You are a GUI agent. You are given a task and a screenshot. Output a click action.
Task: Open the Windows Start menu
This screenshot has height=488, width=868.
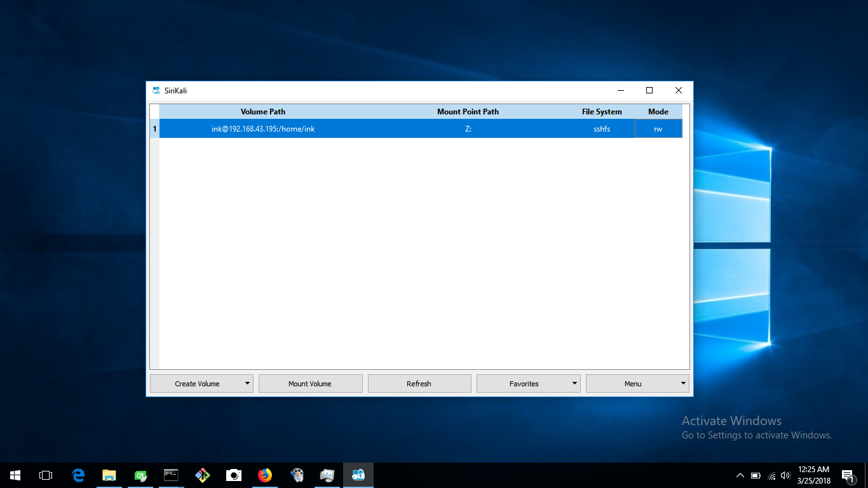click(x=15, y=475)
